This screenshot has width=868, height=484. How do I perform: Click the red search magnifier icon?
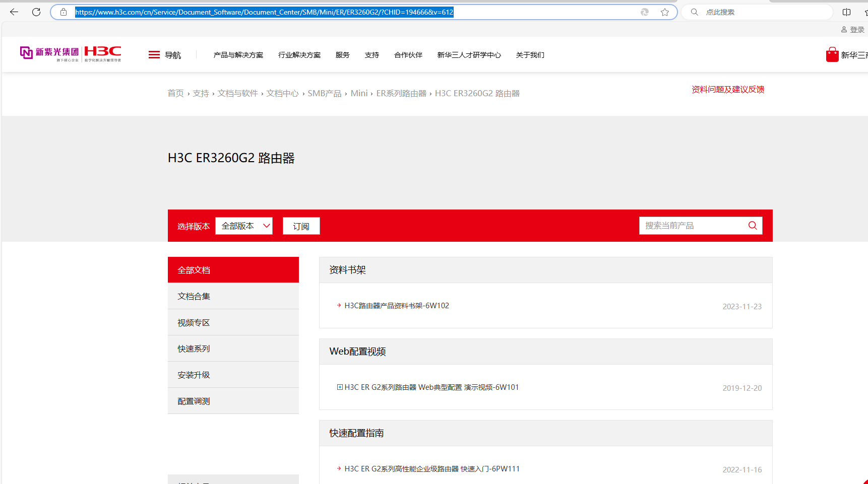coord(753,226)
